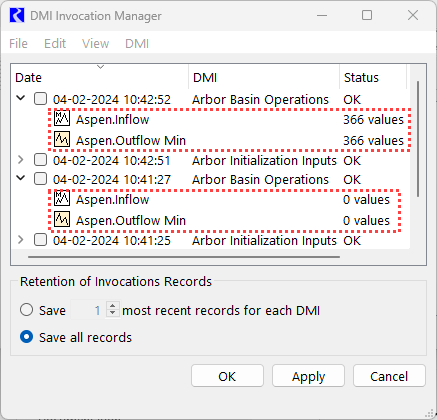This screenshot has width=437, height=420.
Task: Click the RiverWare logo icon in title bar
Action: [17, 15]
